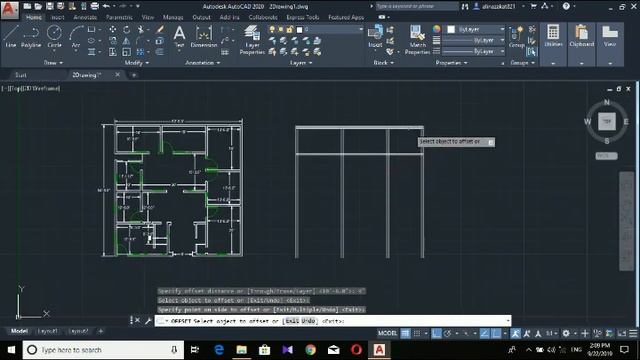Click the Trim tool icon
The image size is (640, 360).
click(x=141, y=29)
